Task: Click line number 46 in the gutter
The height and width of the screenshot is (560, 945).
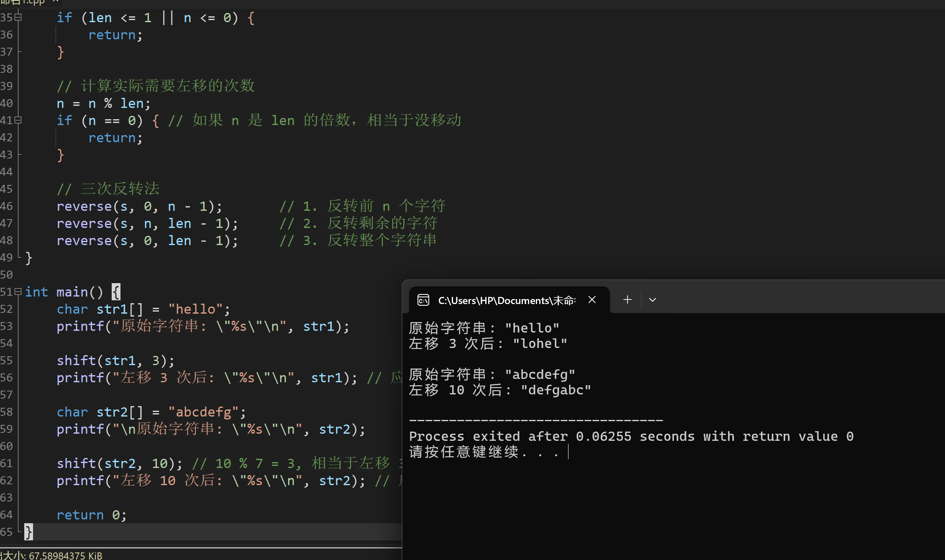Action: [x=7, y=206]
